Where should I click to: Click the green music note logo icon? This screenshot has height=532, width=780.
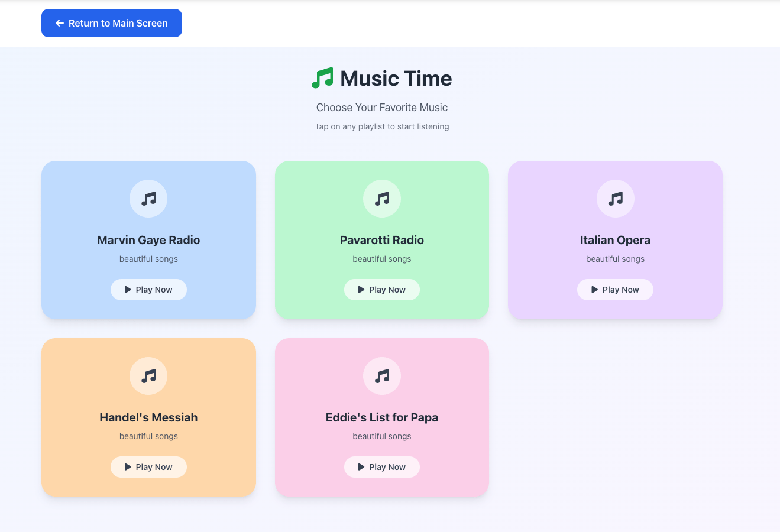(x=322, y=78)
